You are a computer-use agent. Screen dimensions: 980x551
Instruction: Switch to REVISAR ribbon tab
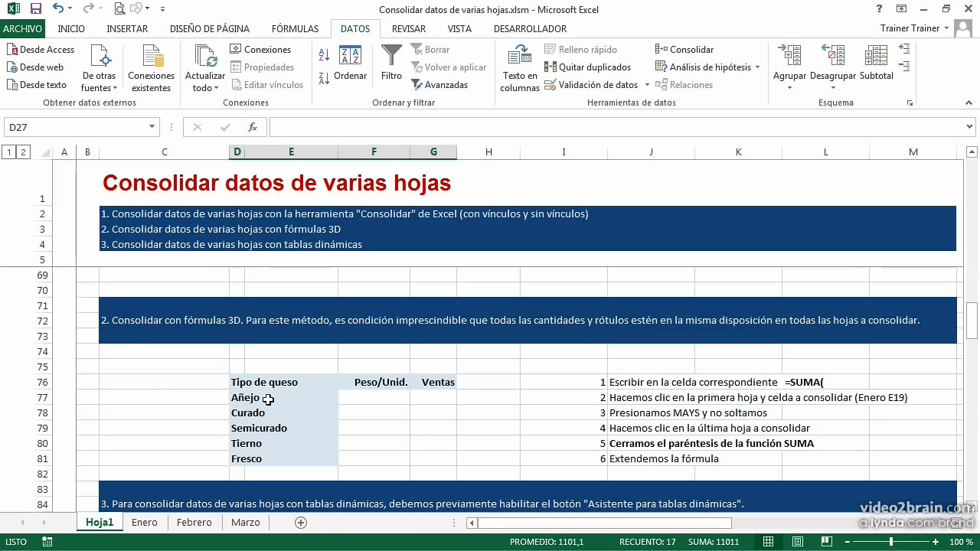[408, 28]
